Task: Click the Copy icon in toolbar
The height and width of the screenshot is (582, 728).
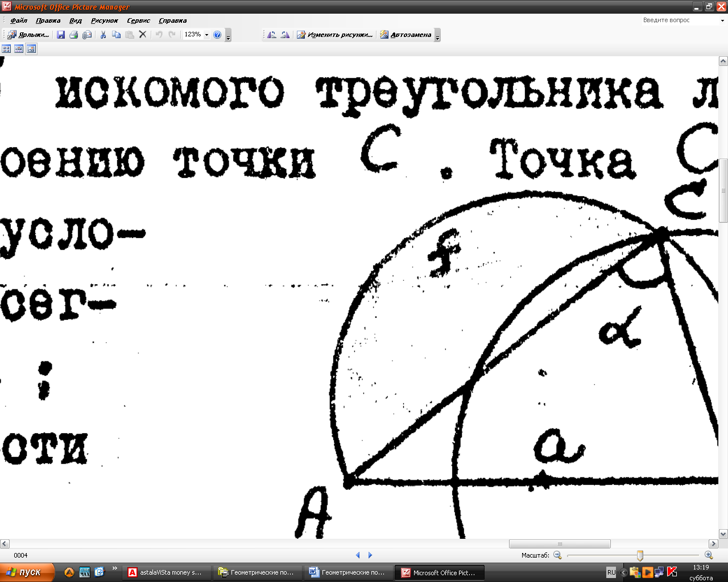Action: (x=116, y=35)
